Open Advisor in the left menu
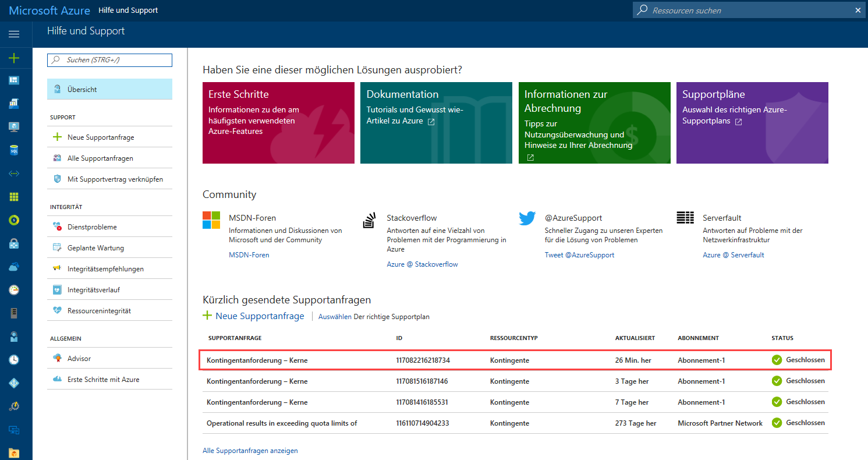Viewport: 868px width, 460px height. [109, 358]
